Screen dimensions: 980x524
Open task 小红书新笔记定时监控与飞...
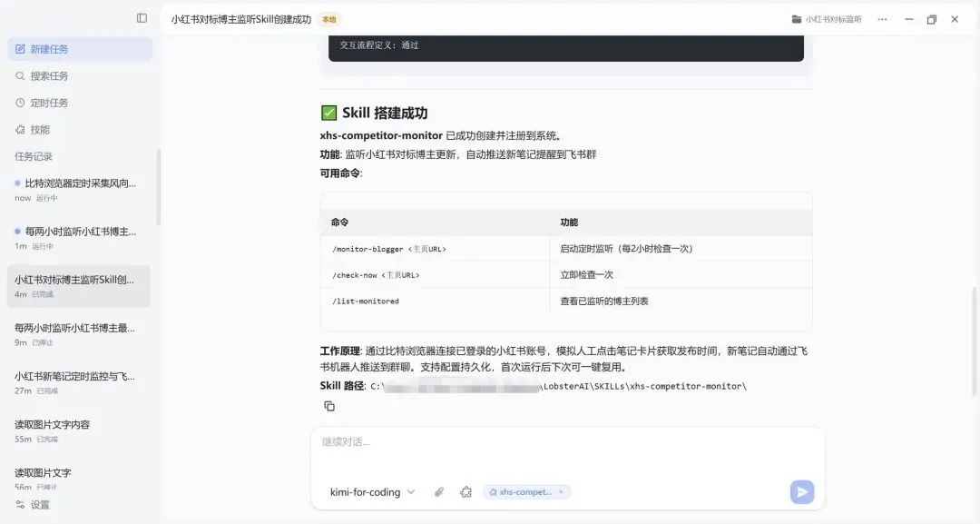click(78, 382)
